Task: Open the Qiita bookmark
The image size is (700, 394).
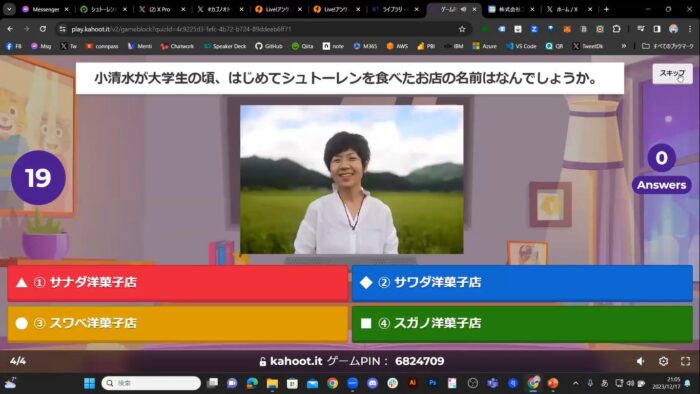Action: click(303, 46)
